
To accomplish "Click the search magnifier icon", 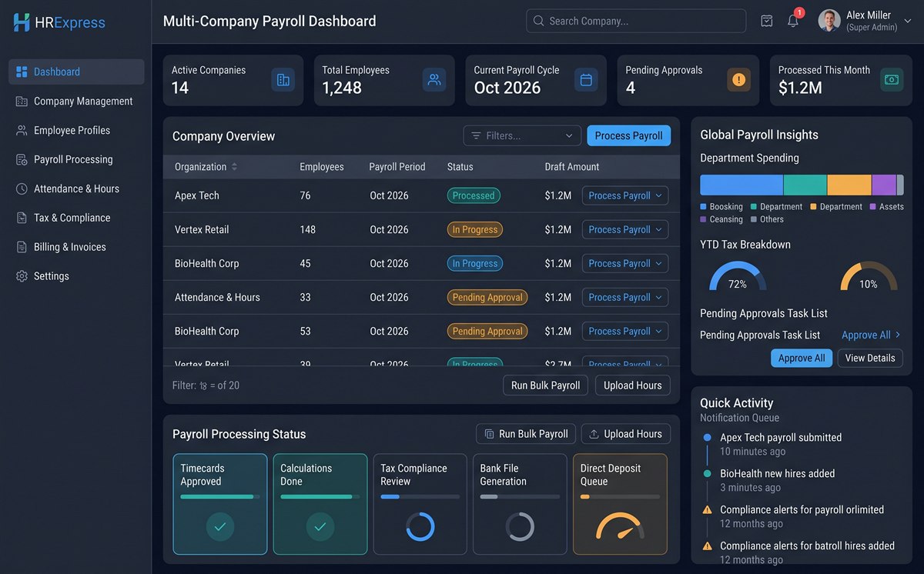I will (x=538, y=21).
